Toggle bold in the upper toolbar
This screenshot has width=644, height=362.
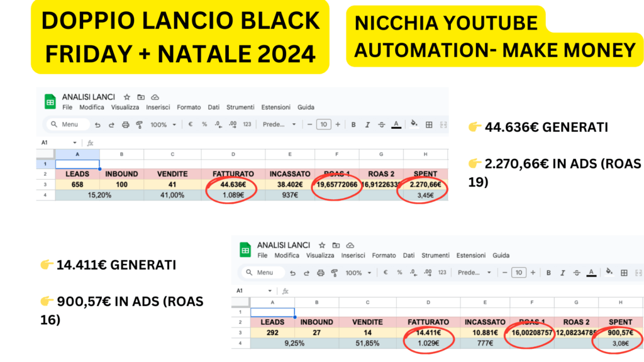pyautogui.click(x=353, y=125)
